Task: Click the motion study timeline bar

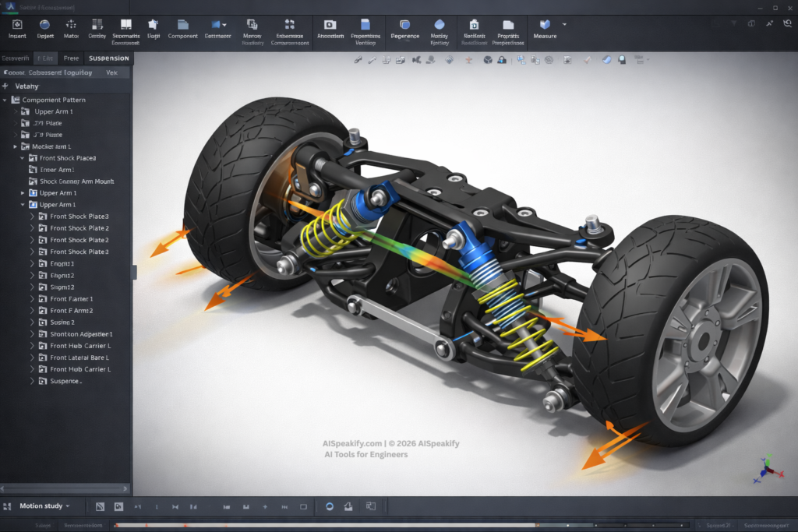Action: coord(390,525)
